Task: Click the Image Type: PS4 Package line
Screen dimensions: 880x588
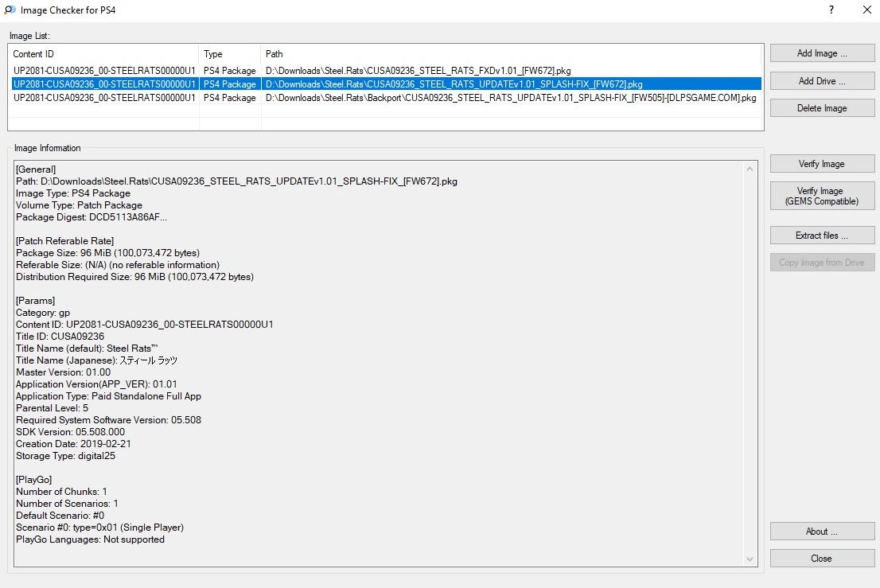Action: tap(73, 193)
